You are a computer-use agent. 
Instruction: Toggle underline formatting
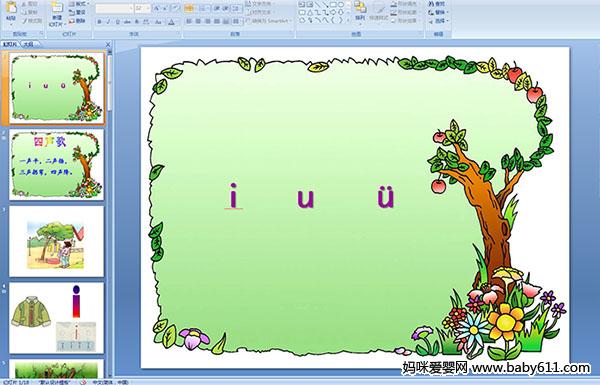click(117, 22)
